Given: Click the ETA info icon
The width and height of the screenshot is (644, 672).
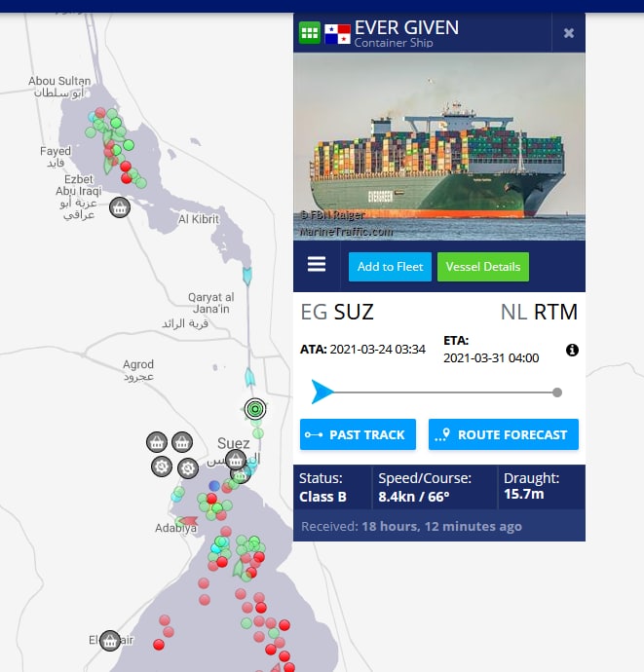Looking at the screenshot, I should pyautogui.click(x=572, y=351).
